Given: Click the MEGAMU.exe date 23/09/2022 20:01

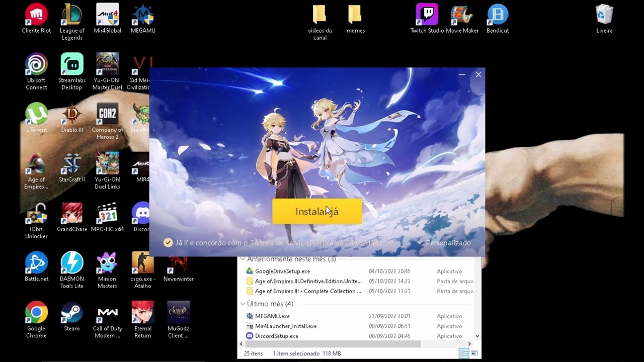Looking at the screenshot, I should 389,316.
